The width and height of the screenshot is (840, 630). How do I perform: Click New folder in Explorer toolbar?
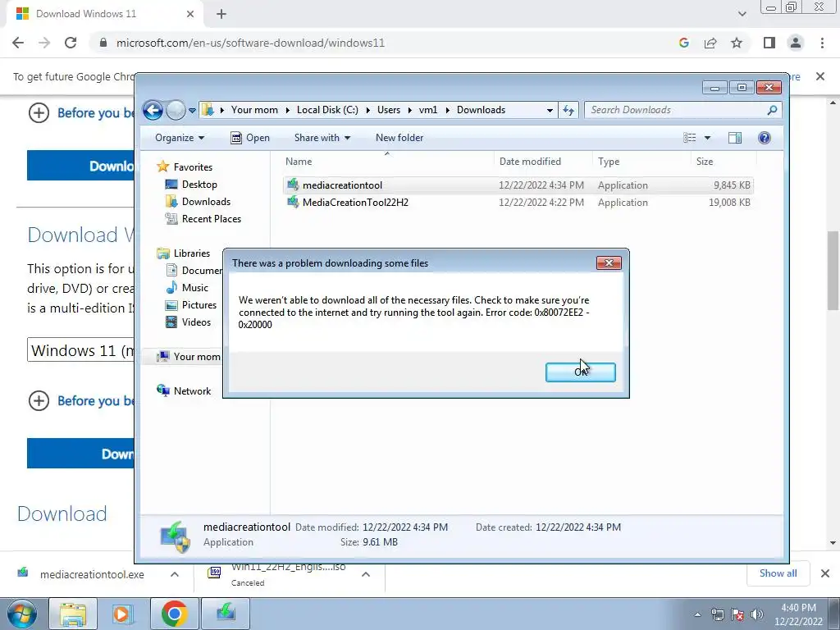pyautogui.click(x=399, y=138)
